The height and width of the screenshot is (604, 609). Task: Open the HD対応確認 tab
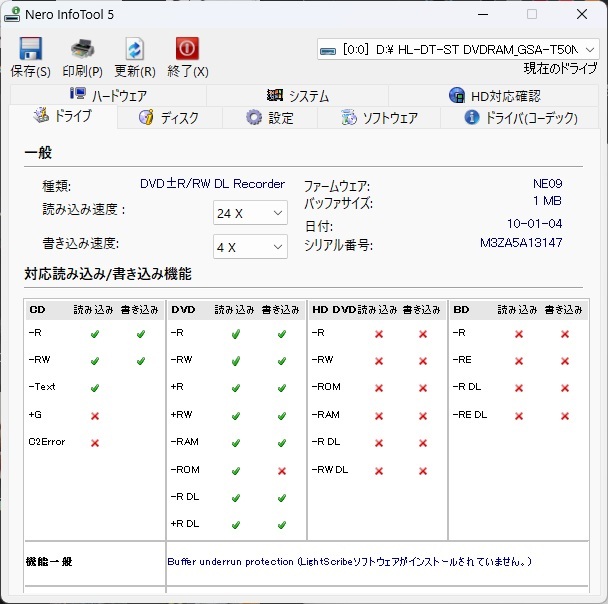point(494,95)
